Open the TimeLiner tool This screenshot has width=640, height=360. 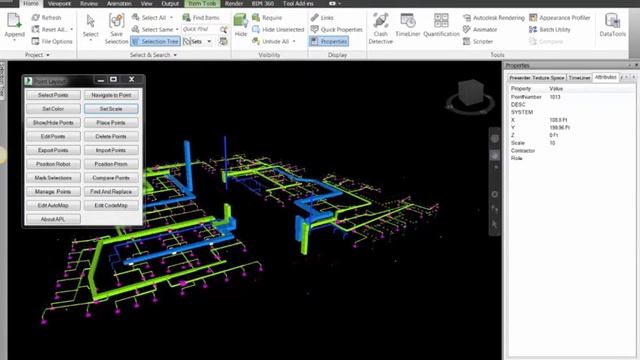(x=408, y=25)
